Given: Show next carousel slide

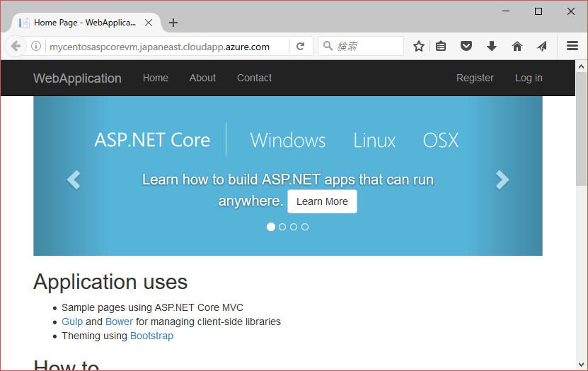Looking at the screenshot, I should pyautogui.click(x=502, y=179).
